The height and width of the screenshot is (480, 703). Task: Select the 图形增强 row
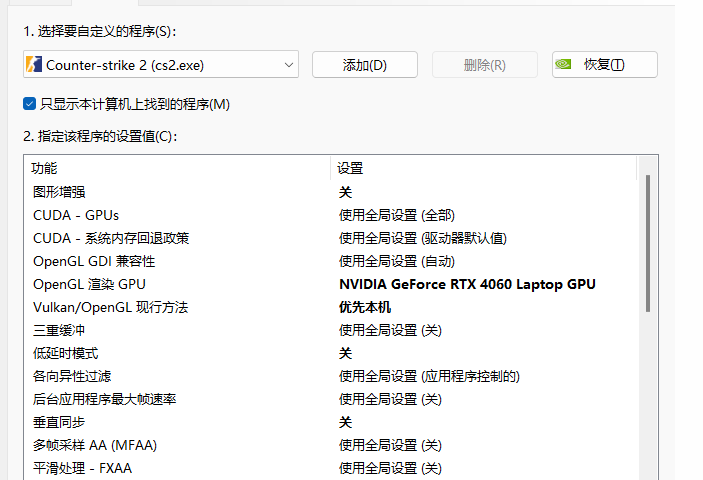(x=331, y=192)
